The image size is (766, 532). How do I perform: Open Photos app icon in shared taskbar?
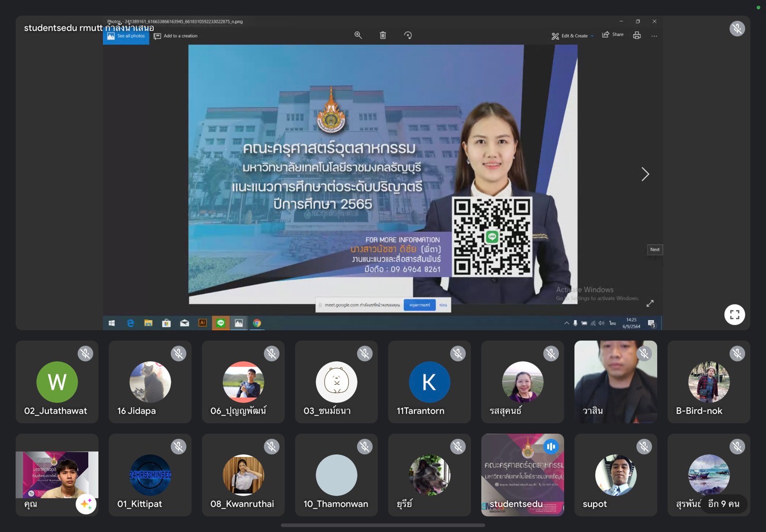point(239,323)
